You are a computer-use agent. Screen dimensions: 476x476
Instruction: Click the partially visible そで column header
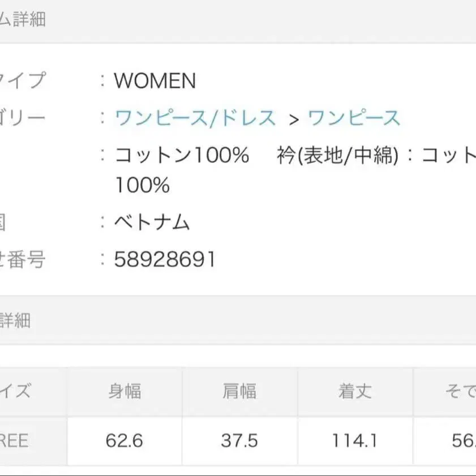[x=460, y=392]
